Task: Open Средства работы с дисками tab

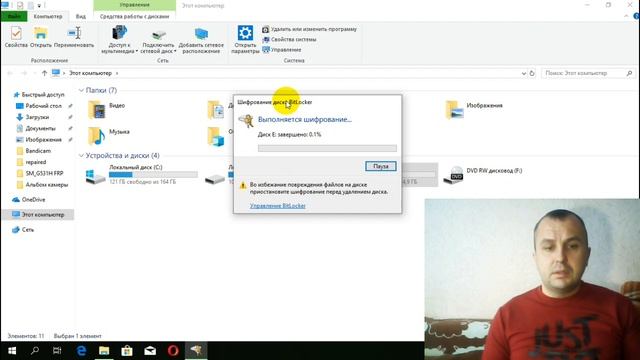Action: point(135,16)
